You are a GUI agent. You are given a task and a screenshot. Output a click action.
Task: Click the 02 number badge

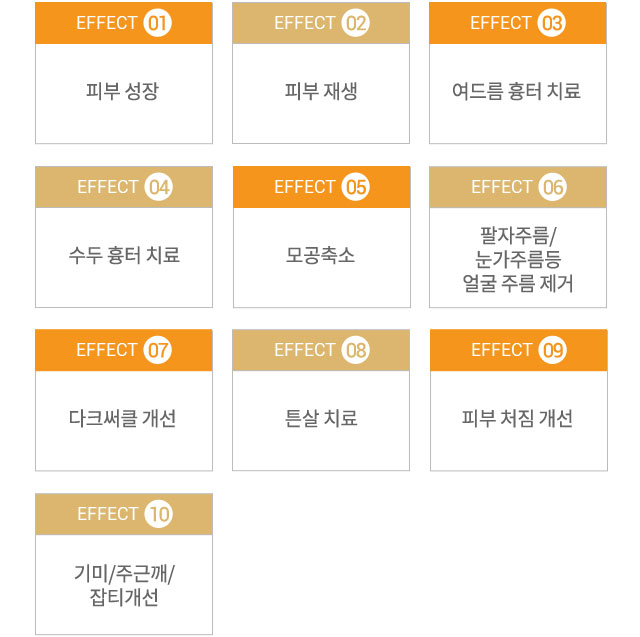click(x=356, y=23)
